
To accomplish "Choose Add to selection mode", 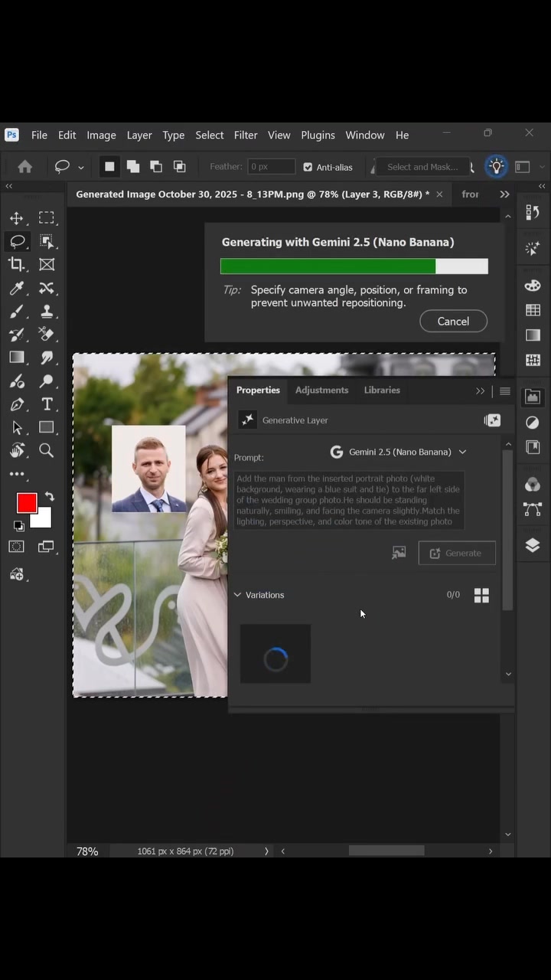I will (133, 166).
